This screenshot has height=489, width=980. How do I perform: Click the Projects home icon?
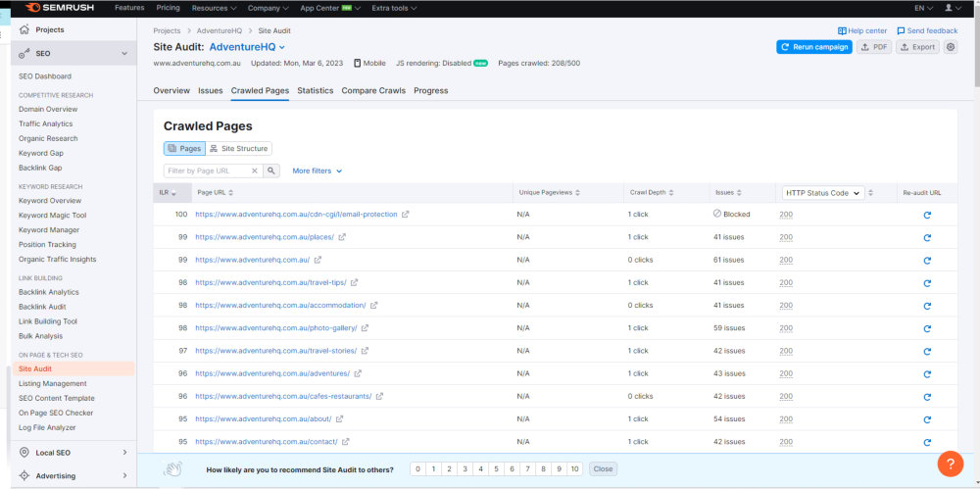tap(24, 29)
